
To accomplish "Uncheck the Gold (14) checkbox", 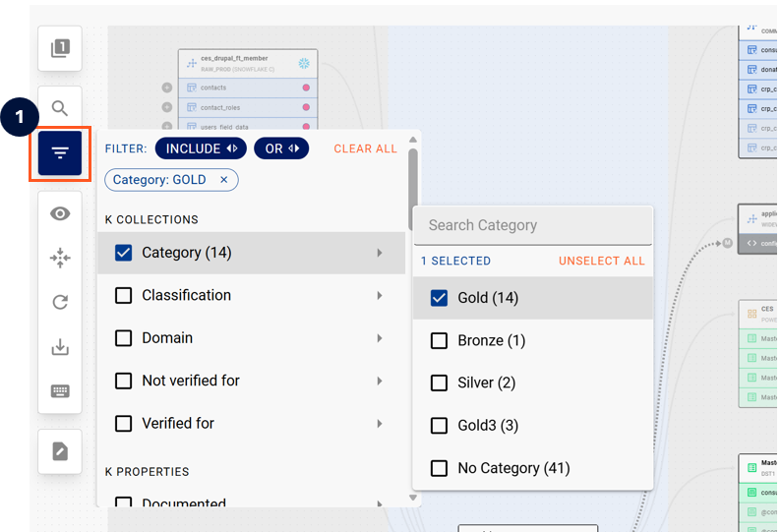I will [440, 298].
